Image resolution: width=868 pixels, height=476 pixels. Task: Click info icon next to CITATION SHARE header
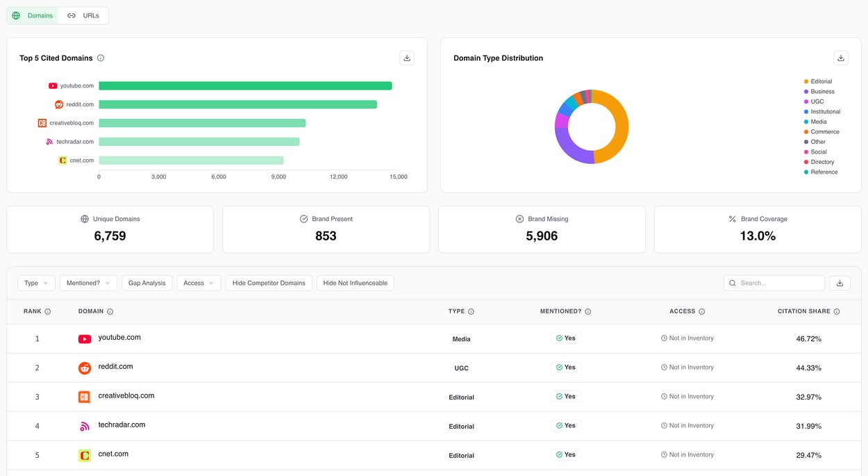pyautogui.click(x=837, y=312)
